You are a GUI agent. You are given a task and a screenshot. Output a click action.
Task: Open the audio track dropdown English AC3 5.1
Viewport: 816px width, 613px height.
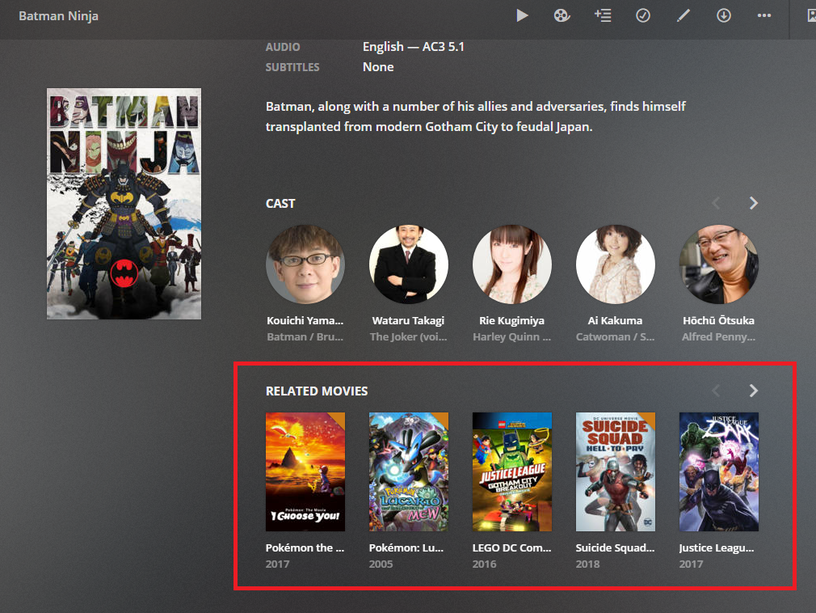pyautogui.click(x=413, y=47)
